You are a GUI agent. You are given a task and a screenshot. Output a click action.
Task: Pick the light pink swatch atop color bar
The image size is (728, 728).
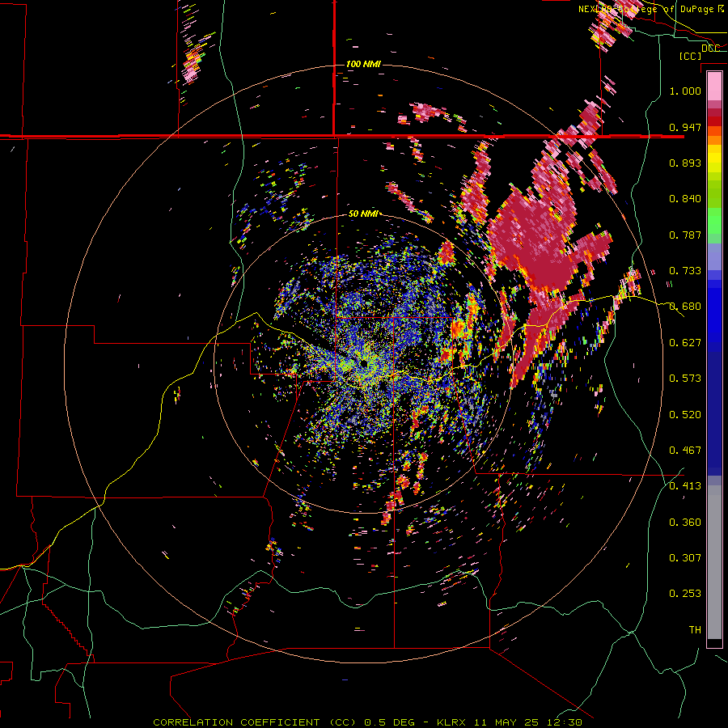pos(714,86)
